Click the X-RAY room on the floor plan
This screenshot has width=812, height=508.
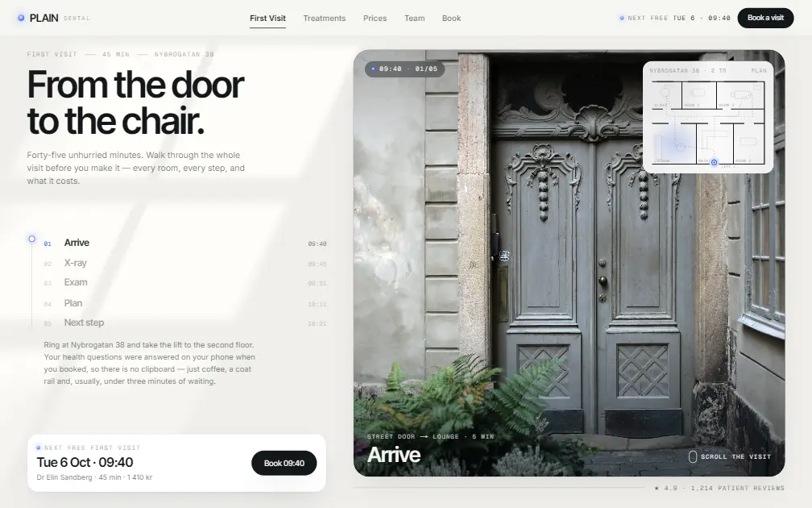coord(666,95)
